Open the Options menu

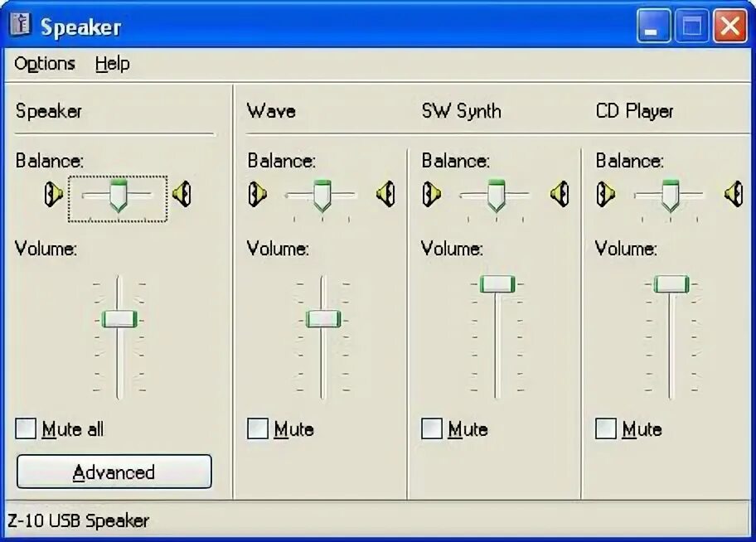pos(45,64)
